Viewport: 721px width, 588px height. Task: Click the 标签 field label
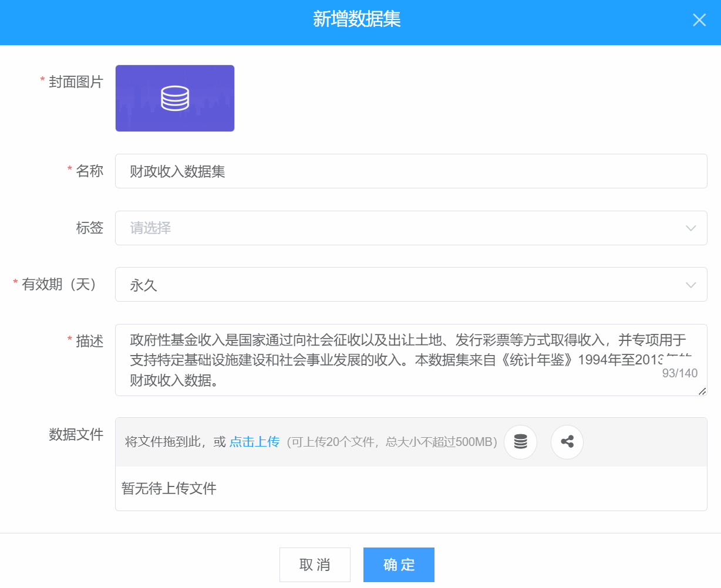[x=90, y=228]
